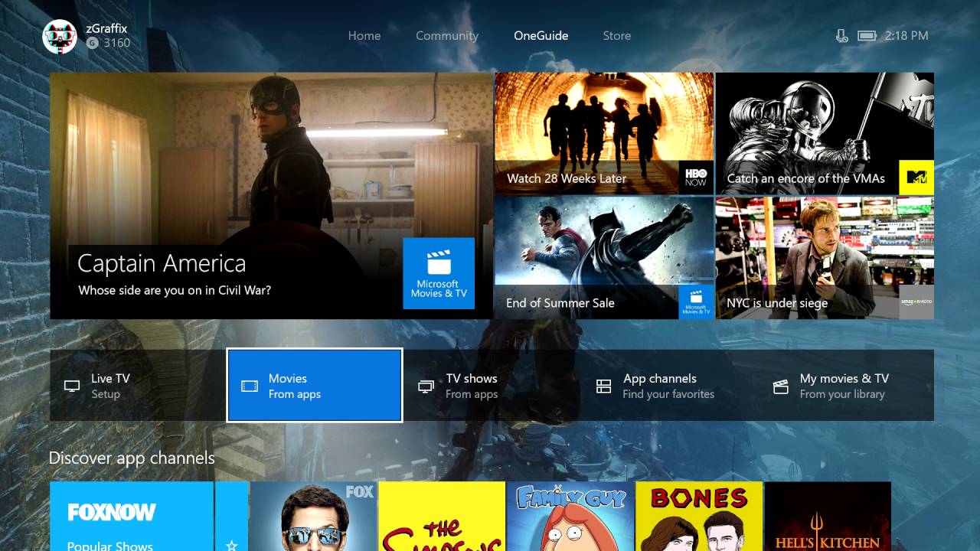
Task: Click the 3160 Gamerscore value
Action: click(117, 43)
